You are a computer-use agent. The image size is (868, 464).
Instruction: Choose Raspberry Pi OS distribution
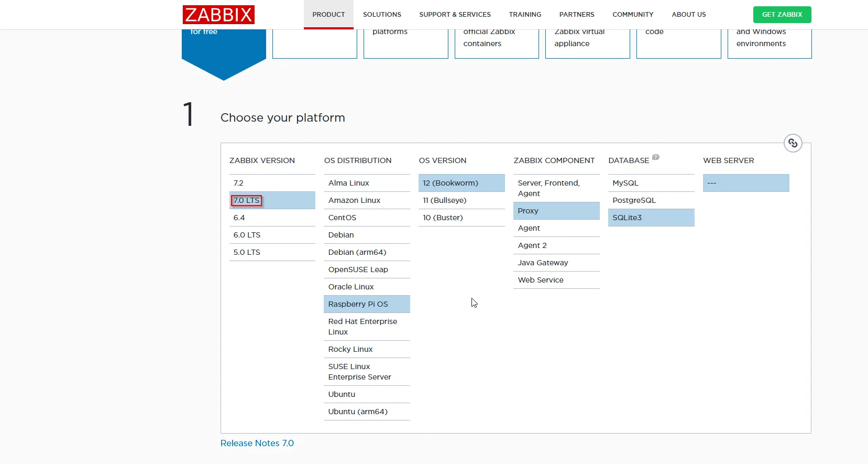(x=367, y=304)
